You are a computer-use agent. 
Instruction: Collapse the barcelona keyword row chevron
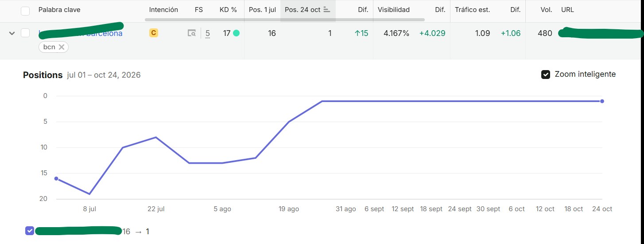pyautogui.click(x=12, y=33)
